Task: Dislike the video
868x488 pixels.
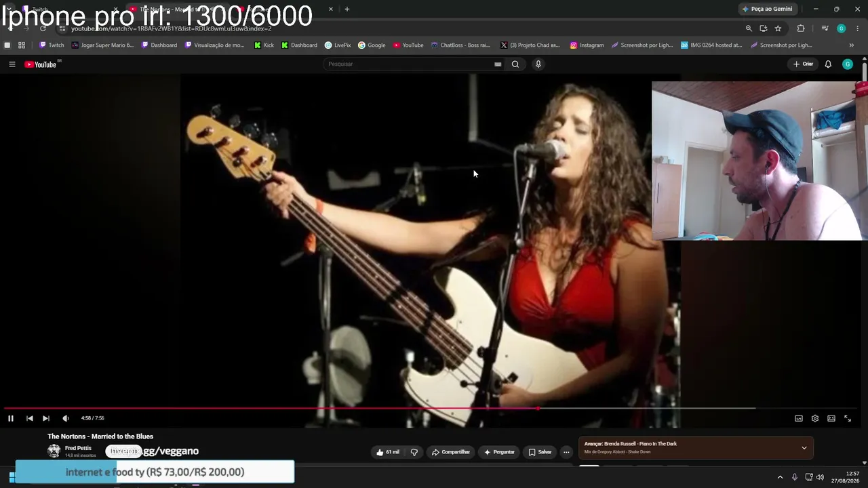Action: coord(414,452)
